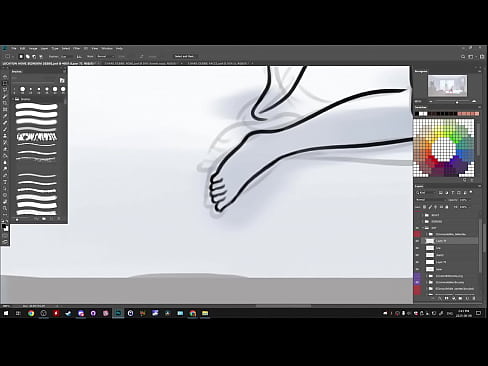Screen dimensions: 488x366
Task: Click the search icon at top right
Action: tap(463, 57)
